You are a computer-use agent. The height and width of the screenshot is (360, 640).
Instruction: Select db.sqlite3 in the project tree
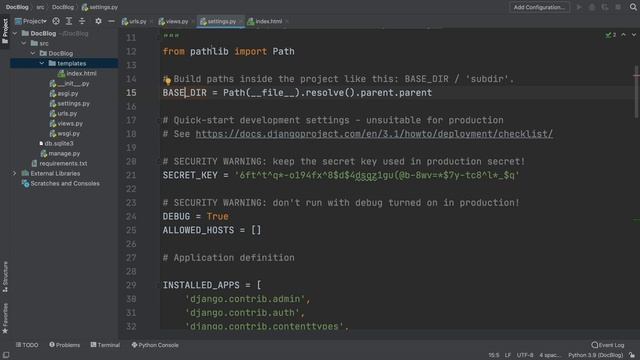(56, 143)
